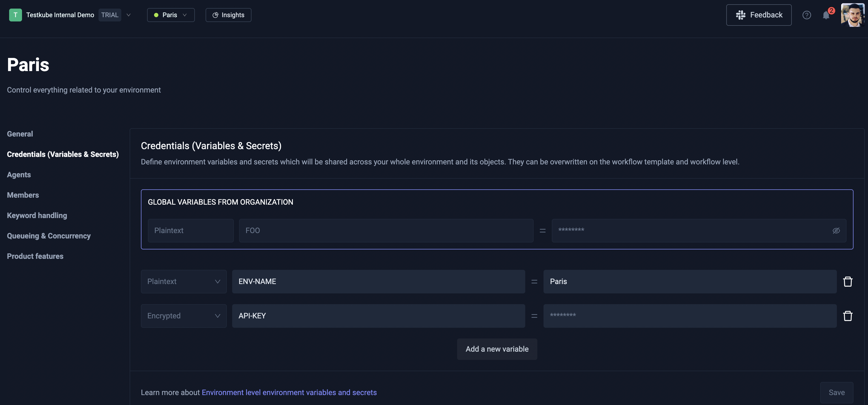Delete the ENV-NAME variable via trash icon
Image resolution: width=868 pixels, height=405 pixels.
click(x=847, y=281)
